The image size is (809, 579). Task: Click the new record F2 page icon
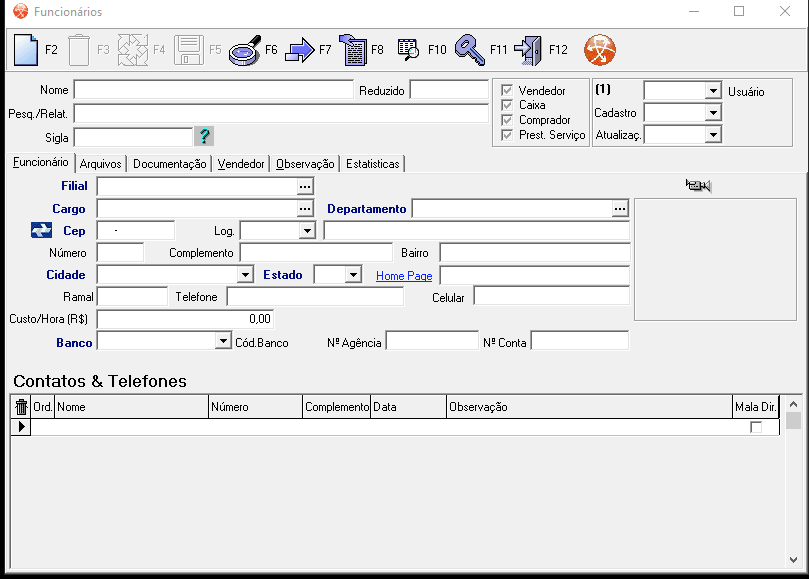pyautogui.click(x=26, y=49)
